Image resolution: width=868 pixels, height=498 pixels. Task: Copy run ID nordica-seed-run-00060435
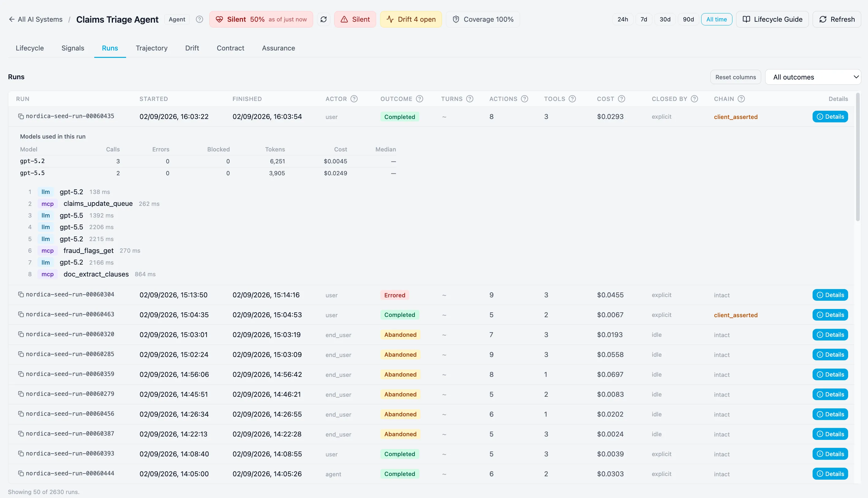coord(21,116)
